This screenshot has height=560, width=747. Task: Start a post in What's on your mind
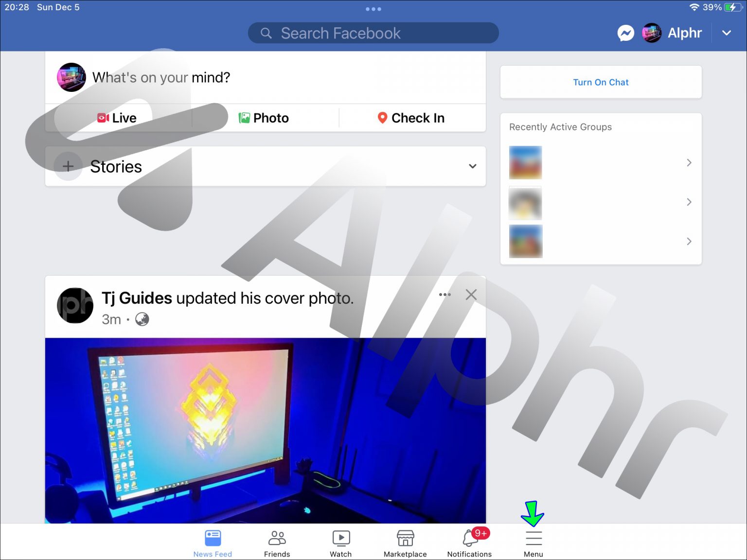coord(161,77)
